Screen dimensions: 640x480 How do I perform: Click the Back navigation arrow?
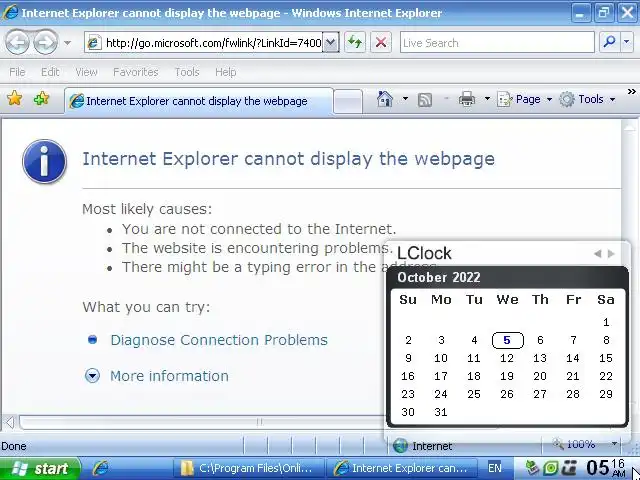click(17, 42)
